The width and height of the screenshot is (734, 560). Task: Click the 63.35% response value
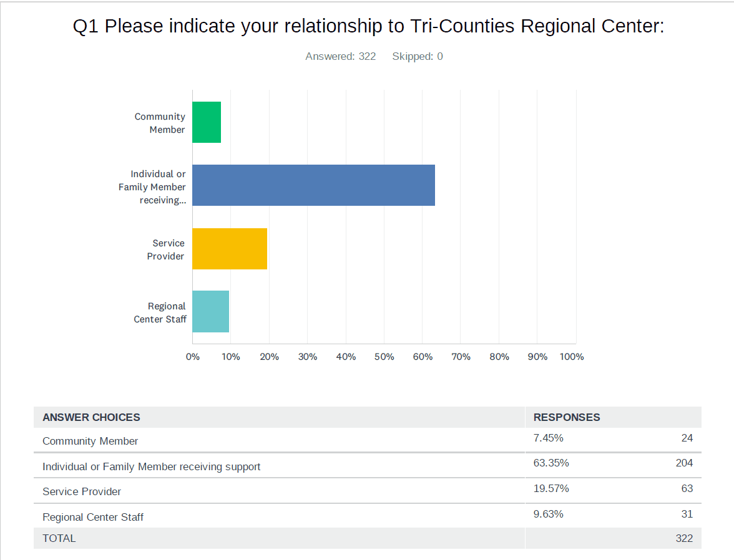point(551,463)
